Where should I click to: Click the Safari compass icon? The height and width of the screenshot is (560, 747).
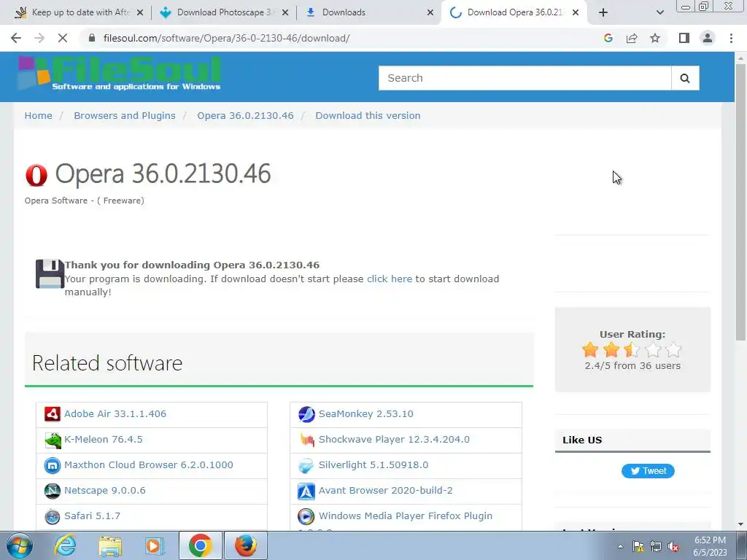click(53, 516)
